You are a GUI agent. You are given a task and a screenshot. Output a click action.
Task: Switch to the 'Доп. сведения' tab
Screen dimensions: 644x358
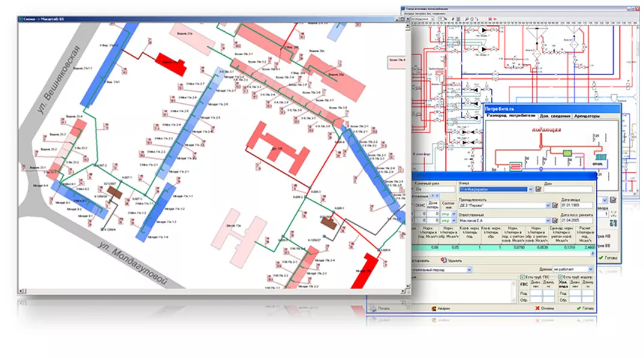(x=555, y=116)
